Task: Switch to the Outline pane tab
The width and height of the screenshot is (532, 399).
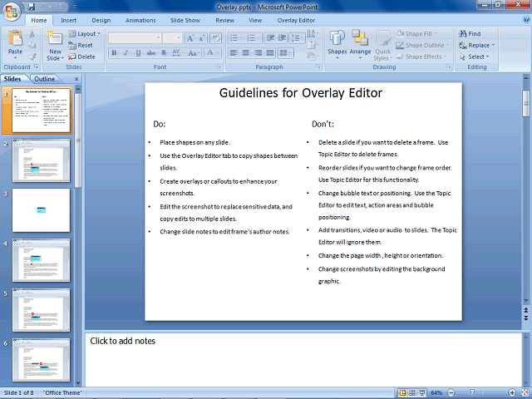Action: click(x=44, y=79)
